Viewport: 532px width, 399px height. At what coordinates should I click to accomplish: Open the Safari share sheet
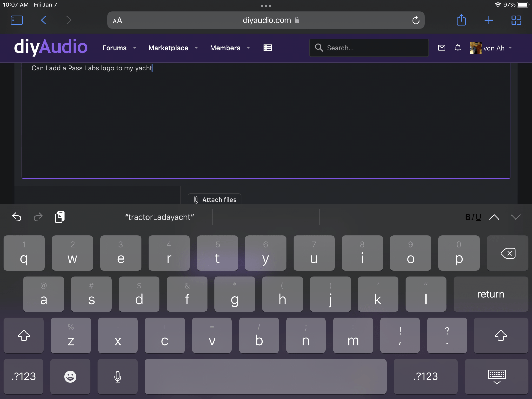point(461,20)
